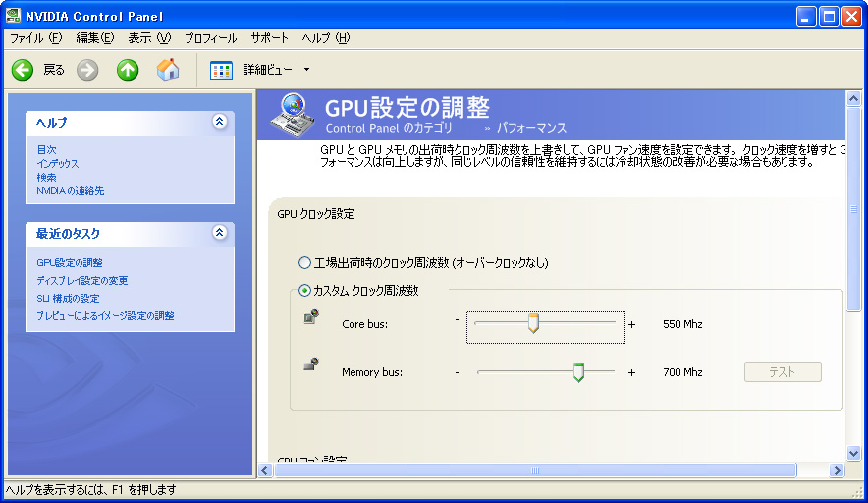Click the 戻る back label
This screenshot has width=868, height=503.
54,70
